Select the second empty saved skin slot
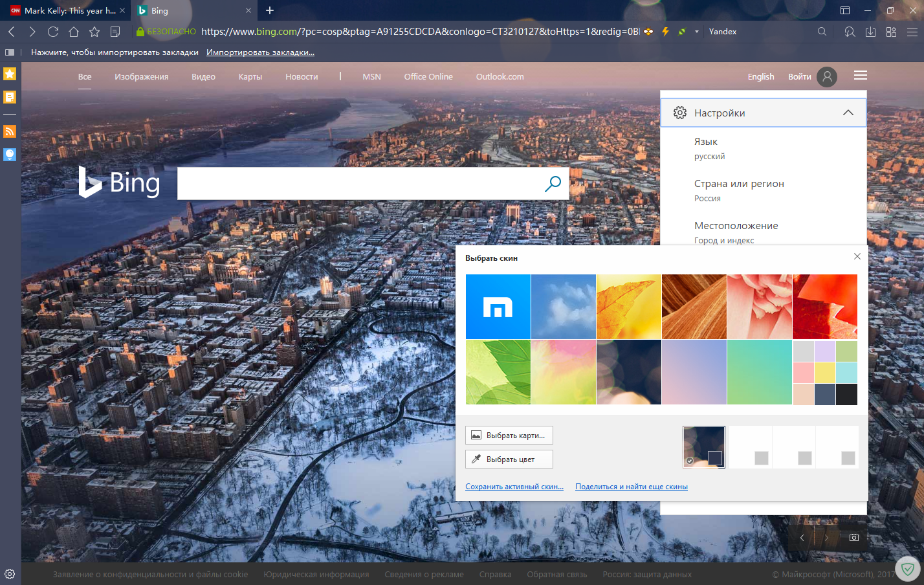 (793, 447)
